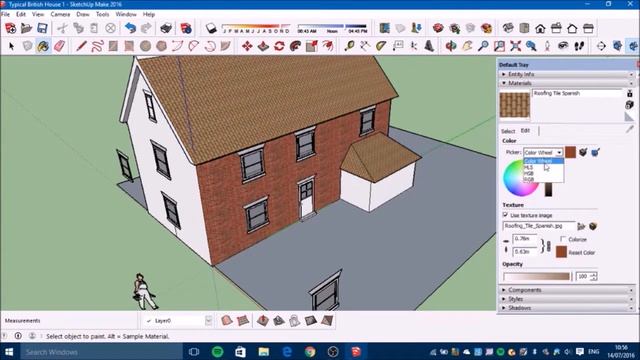Activate the Pan hand tool

click(467, 46)
